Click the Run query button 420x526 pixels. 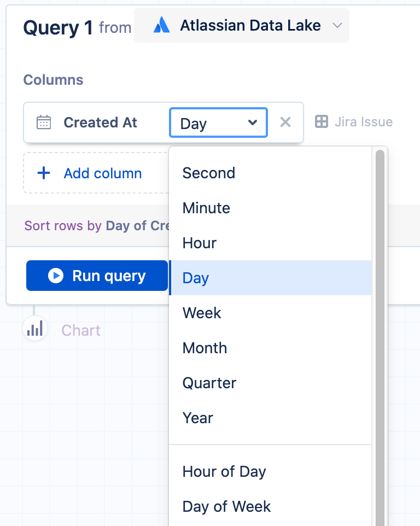pos(97,276)
